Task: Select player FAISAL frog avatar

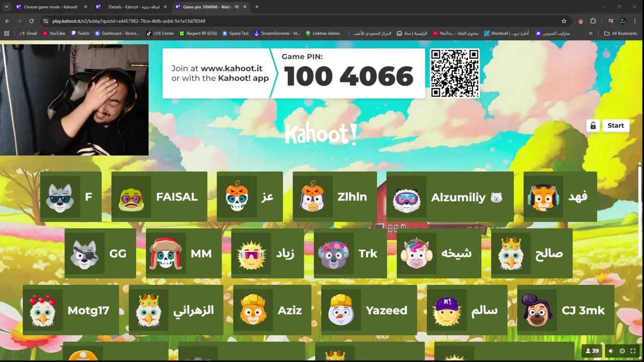Action: pos(131,197)
